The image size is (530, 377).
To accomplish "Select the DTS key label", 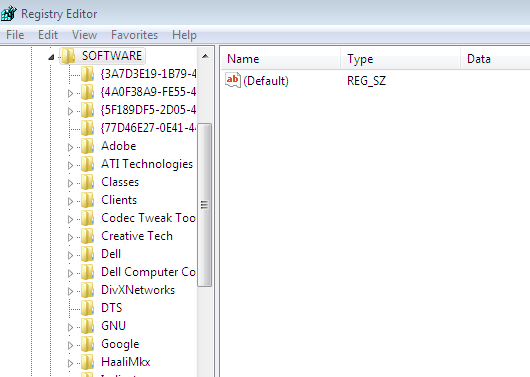I will click(x=112, y=308).
